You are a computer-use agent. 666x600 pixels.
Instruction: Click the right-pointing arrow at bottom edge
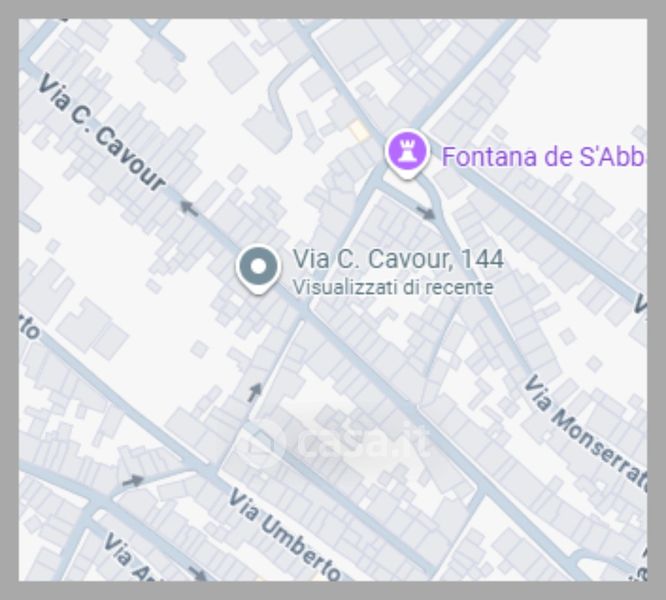click(198, 573)
